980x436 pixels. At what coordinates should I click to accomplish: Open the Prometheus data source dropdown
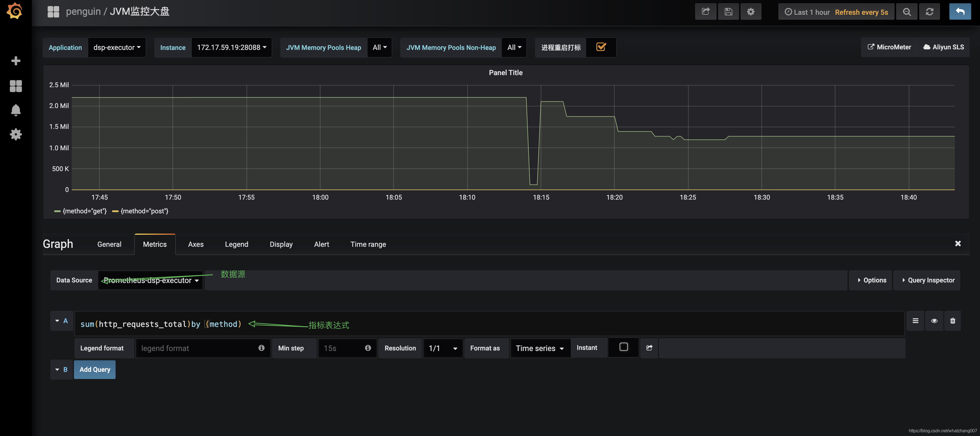coord(151,281)
